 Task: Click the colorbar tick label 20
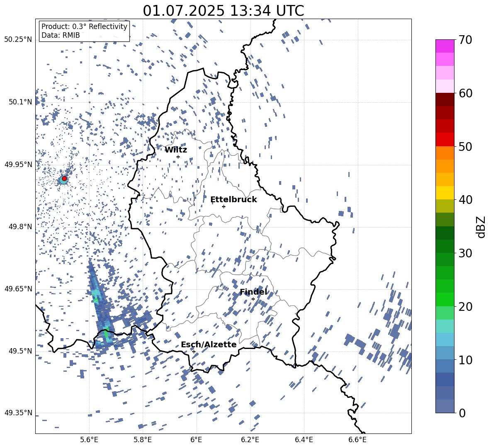[466, 306]
